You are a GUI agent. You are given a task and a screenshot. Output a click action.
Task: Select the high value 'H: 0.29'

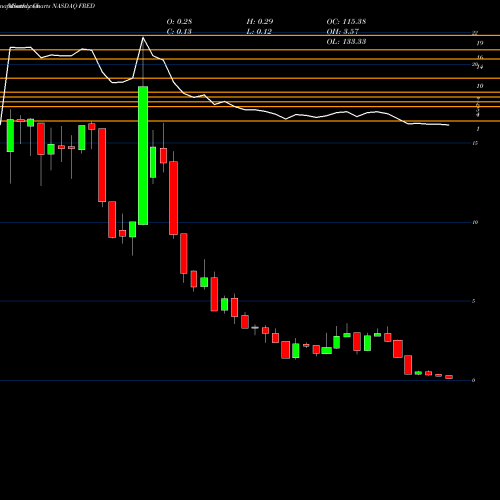(260, 21)
